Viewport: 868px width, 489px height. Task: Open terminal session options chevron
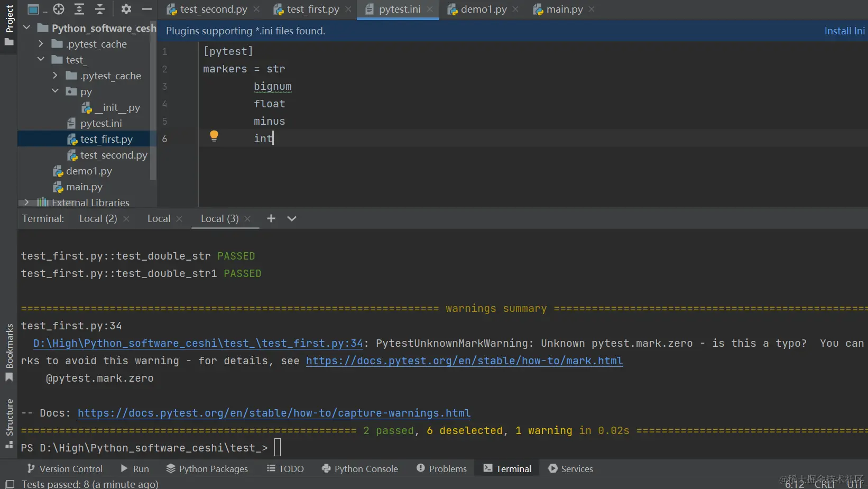tap(292, 218)
